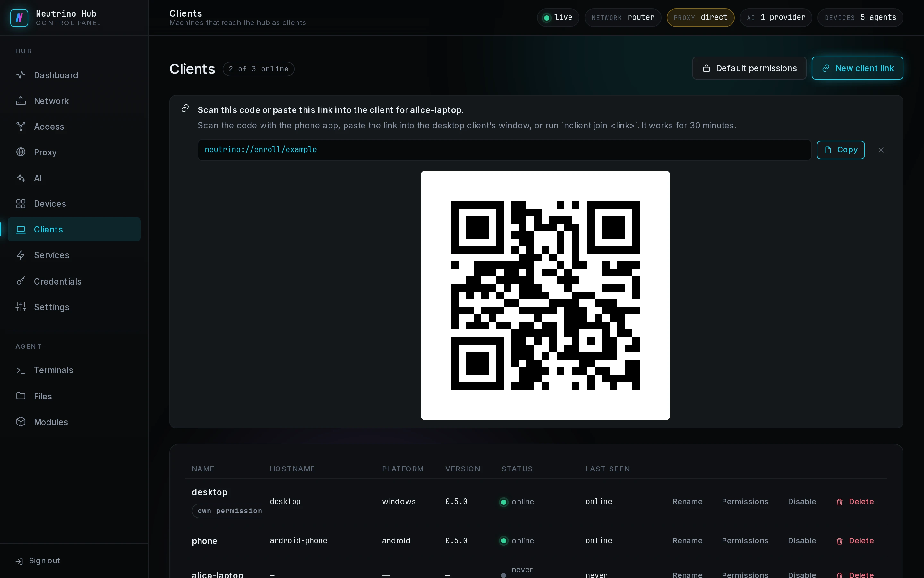
Task: Disable the phone client
Action: tap(802, 540)
